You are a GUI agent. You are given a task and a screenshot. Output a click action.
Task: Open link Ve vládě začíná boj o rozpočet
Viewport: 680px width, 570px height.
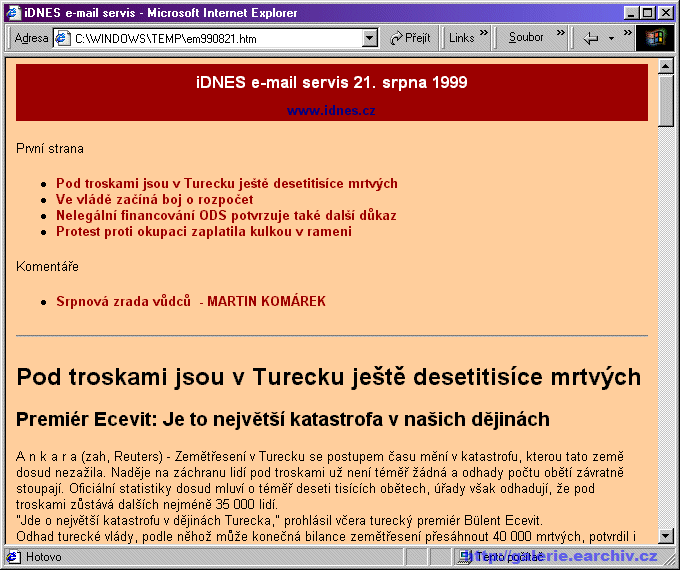click(x=154, y=200)
